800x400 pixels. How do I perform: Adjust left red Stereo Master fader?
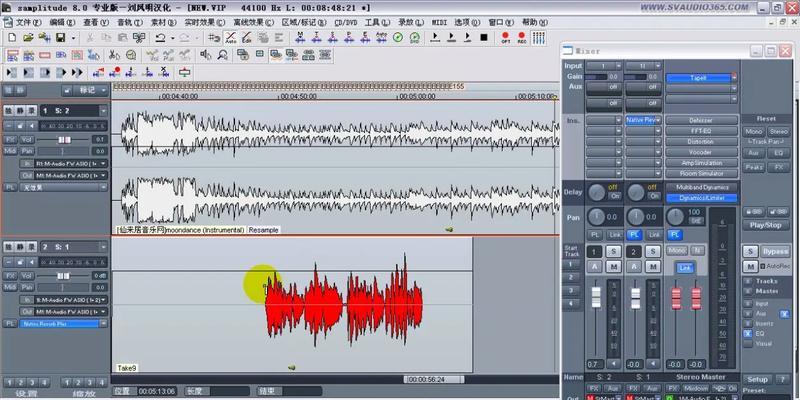676,298
